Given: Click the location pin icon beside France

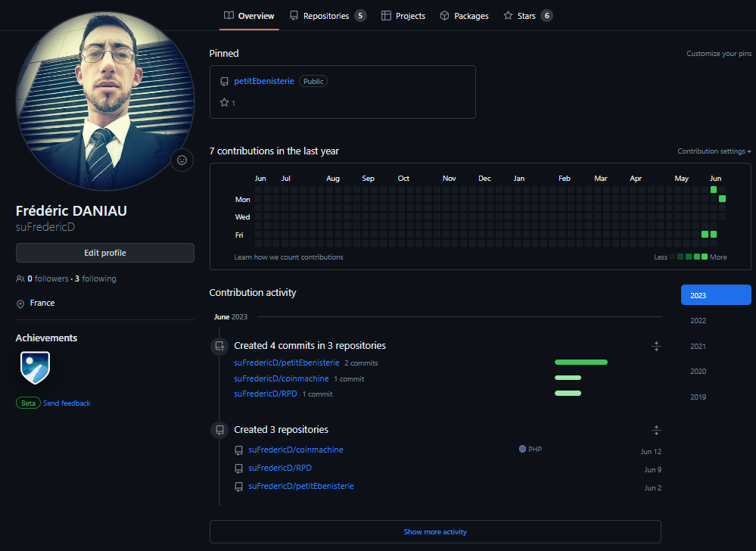Looking at the screenshot, I should click(x=20, y=304).
